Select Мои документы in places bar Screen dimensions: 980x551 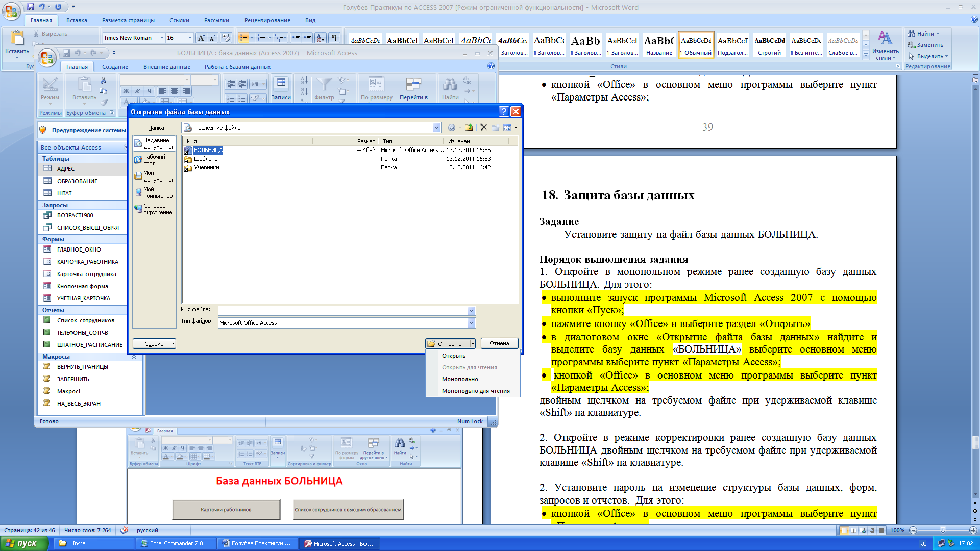point(154,177)
